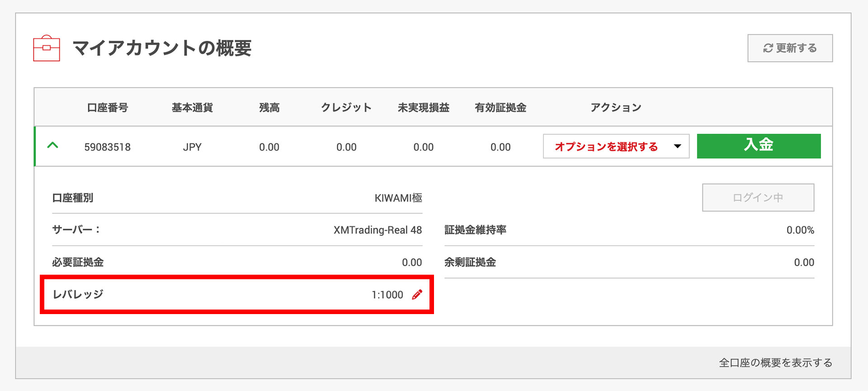
Task: Click the ログイン中 status button
Action: click(758, 197)
